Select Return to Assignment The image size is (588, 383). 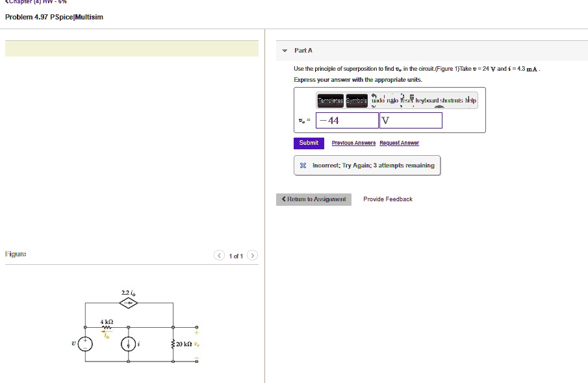(313, 199)
